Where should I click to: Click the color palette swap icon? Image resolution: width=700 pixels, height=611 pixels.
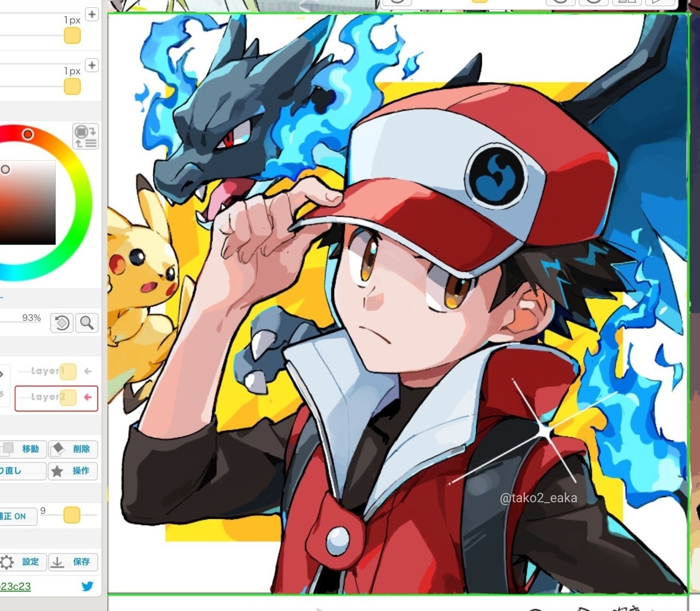point(86,136)
